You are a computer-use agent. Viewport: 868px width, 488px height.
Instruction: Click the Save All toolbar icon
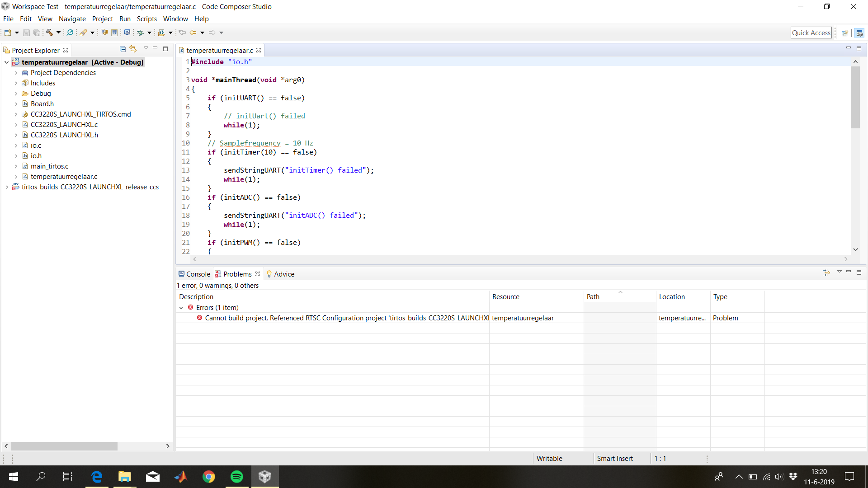click(x=37, y=33)
